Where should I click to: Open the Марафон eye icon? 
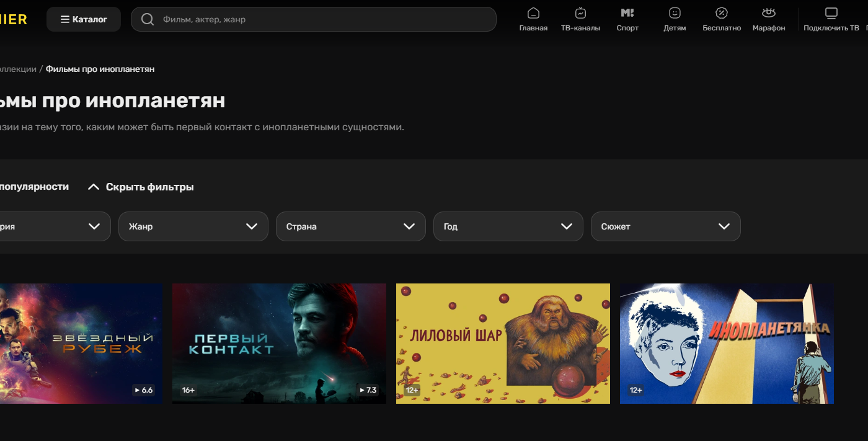coord(769,13)
